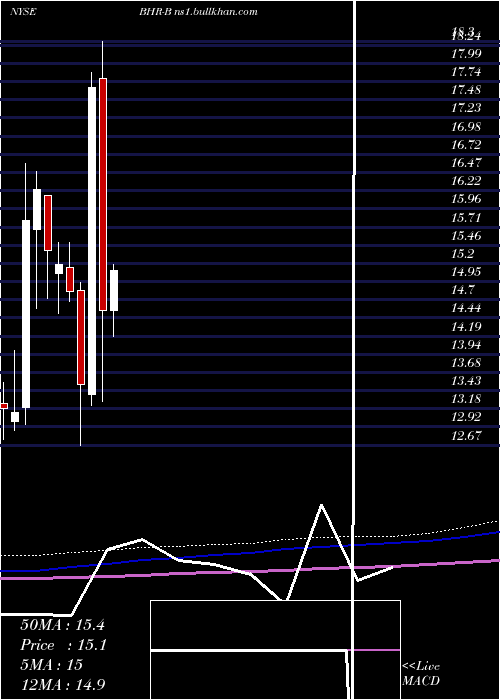Click the 14.95 price axis label
The height and width of the screenshot is (700, 500).
[466, 272]
